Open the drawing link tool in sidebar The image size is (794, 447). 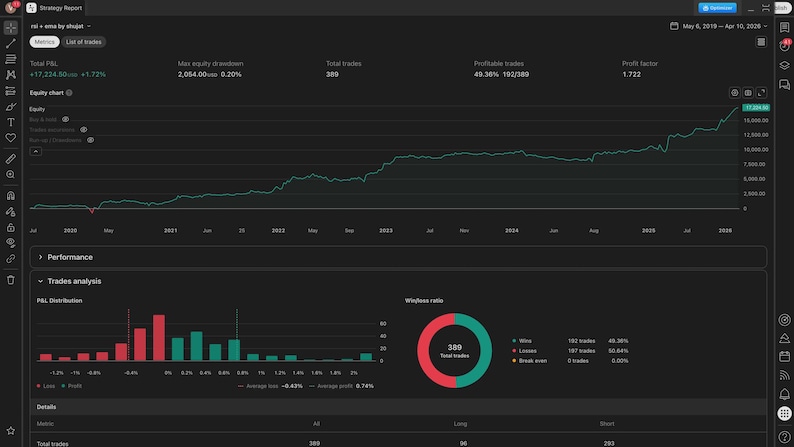pyautogui.click(x=11, y=259)
